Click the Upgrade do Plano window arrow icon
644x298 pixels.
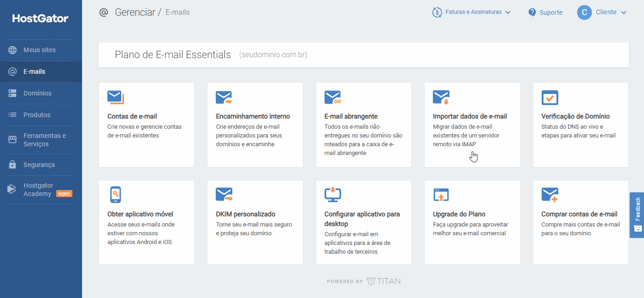pyautogui.click(x=441, y=195)
